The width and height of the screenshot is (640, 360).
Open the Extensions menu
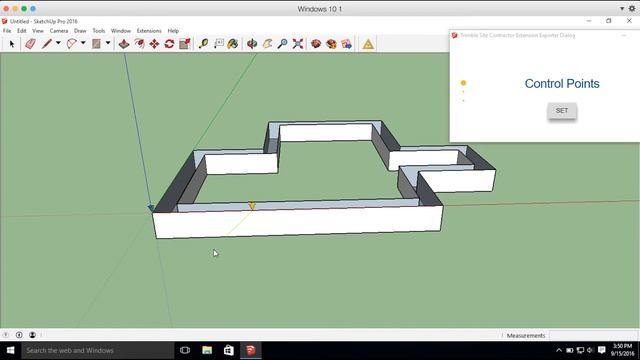pos(149,31)
